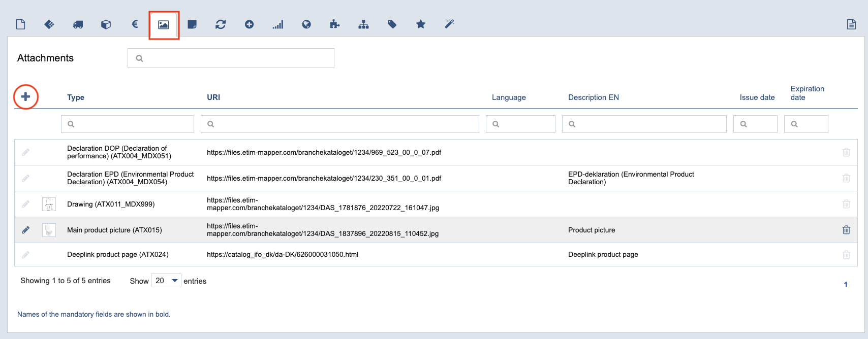This screenshot has width=868, height=339.
Task: Click the Type column filter field
Action: coord(128,124)
